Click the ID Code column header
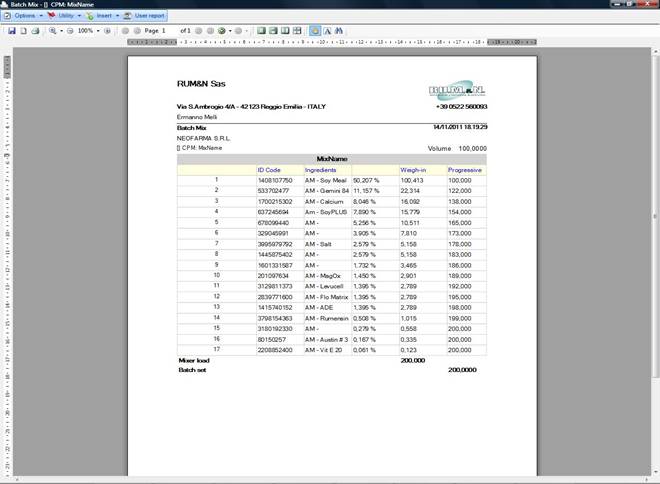Viewport: 660px width, 484px height. tap(269, 170)
